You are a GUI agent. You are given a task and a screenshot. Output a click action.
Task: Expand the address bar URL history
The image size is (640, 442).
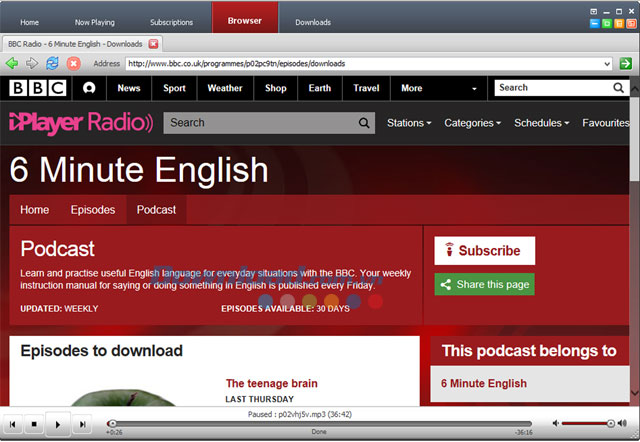tap(607, 63)
